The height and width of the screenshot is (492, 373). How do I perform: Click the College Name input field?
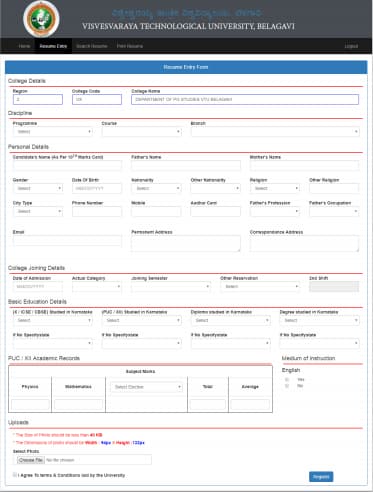tap(245, 99)
